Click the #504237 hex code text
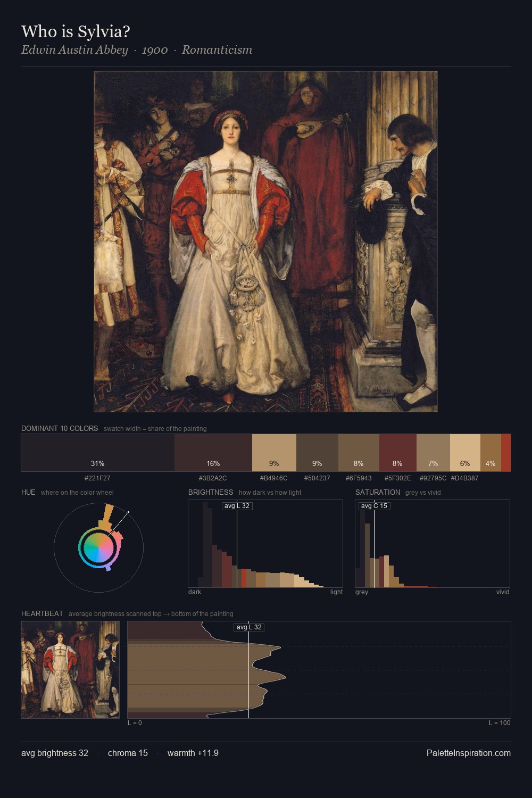Image resolution: width=532 pixels, height=798 pixels. click(317, 478)
